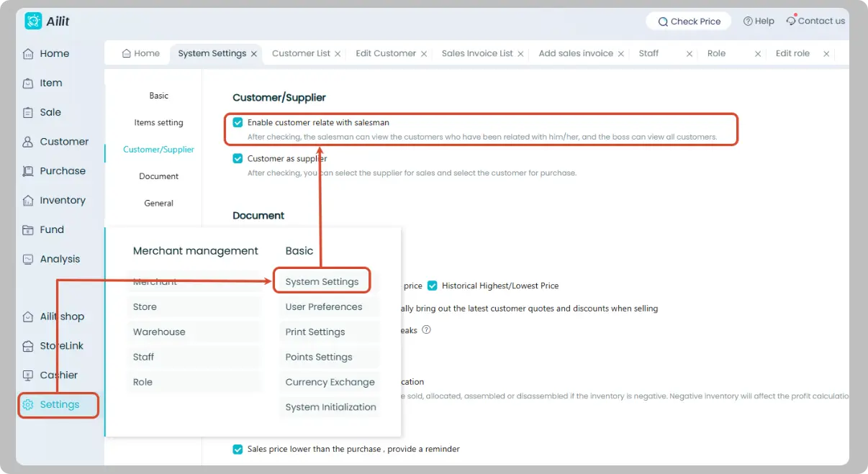Select Document in settings navigation
The height and width of the screenshot is (474, 868).
tap(159, 176)
